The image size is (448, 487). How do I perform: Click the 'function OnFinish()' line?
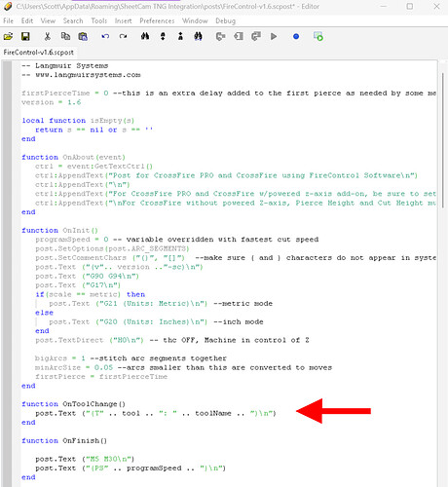coord(64,440)
